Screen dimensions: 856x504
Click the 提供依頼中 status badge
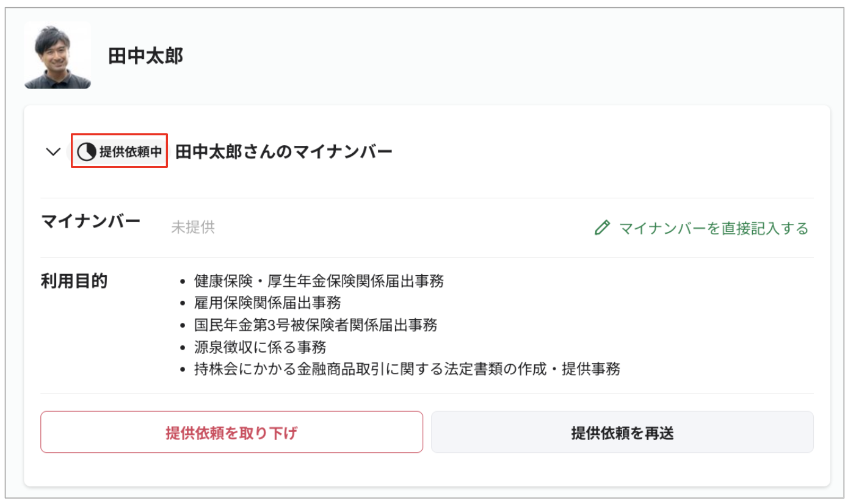tap(120, 151)
